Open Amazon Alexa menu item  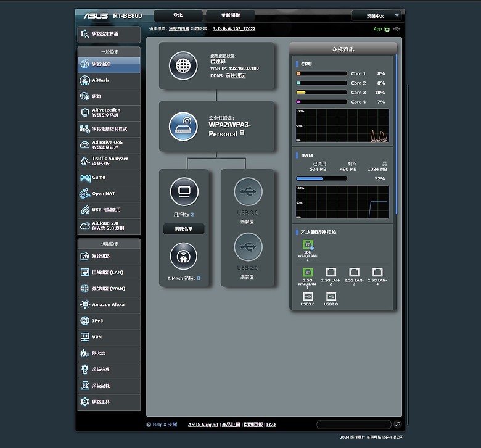[109, 305]
